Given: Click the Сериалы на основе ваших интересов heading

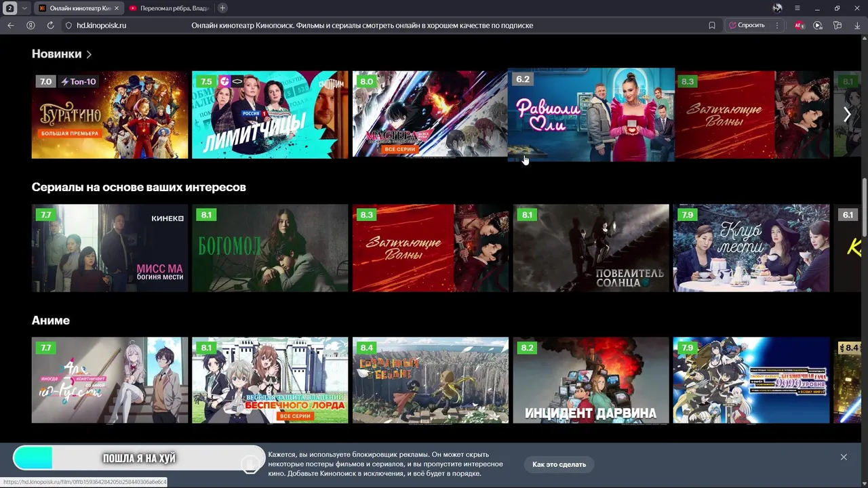Looking at the screenshot, I should (139, 187).
